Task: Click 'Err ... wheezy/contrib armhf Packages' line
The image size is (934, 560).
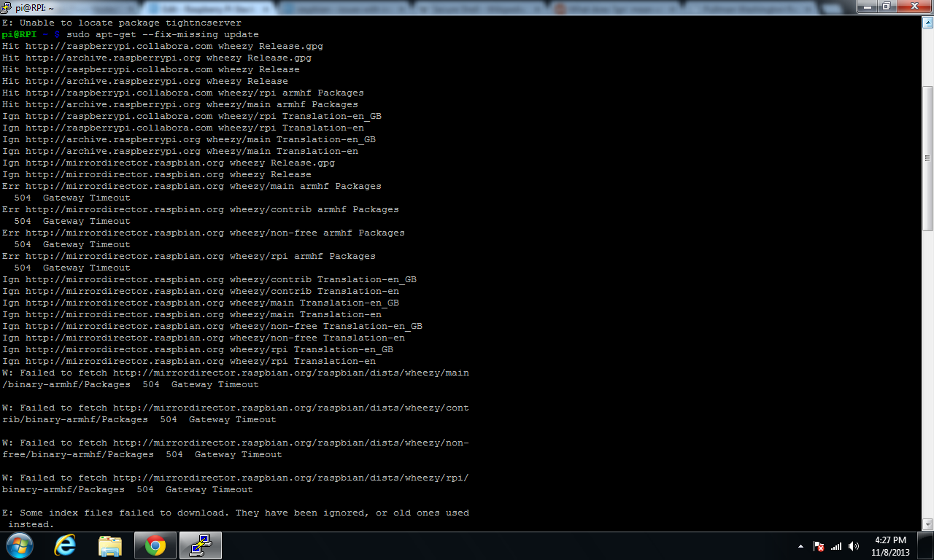Action: pyautogui.click(x=201, y=209)
